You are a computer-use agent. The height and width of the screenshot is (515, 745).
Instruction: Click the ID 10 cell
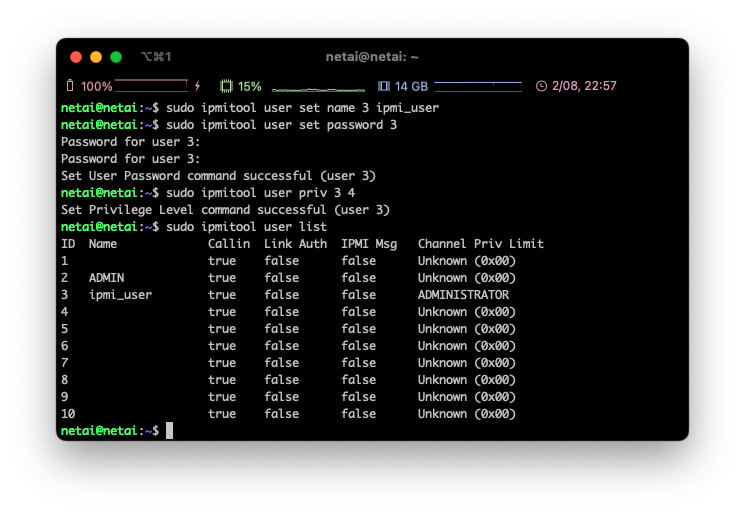pos(68,414)
